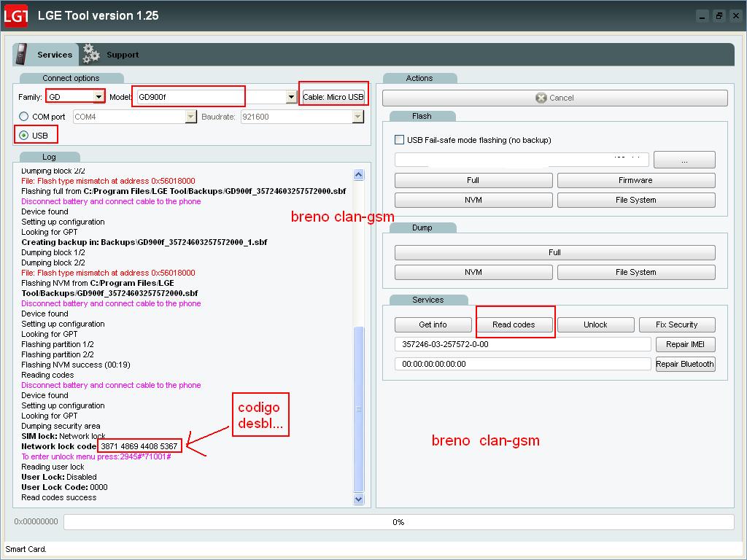The width and height of the screenshot is (747, 560).
Task: Click the Unlock button
Action: click(595, 324)
